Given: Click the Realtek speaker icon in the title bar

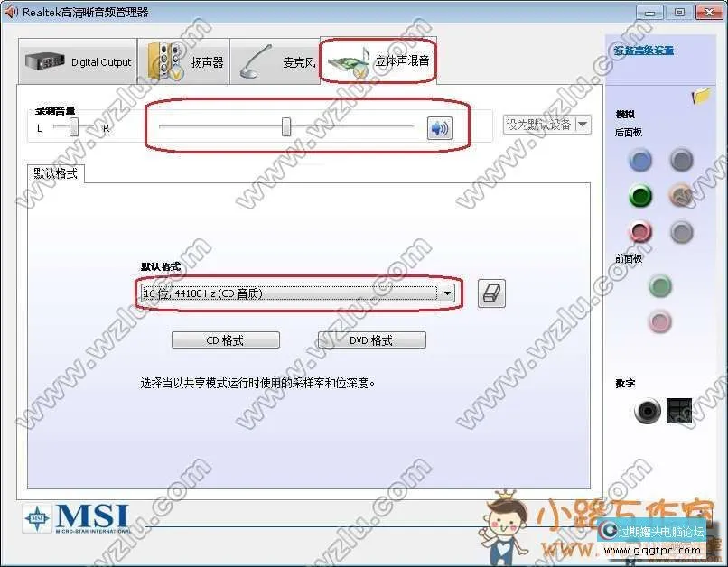Looking at the screenshot, I should tap(9, 12).
